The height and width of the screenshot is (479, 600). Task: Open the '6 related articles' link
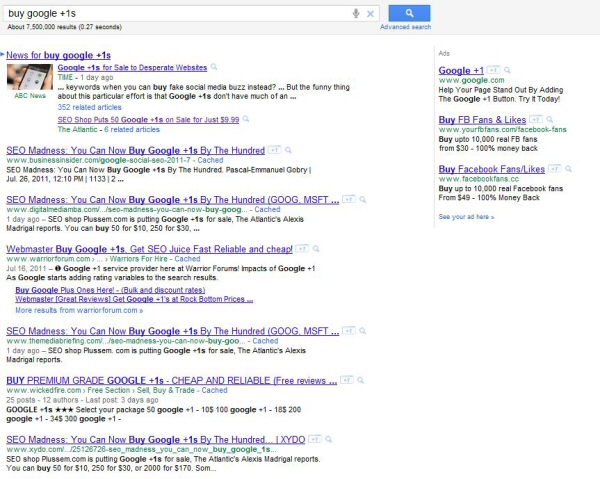(132, 129)
